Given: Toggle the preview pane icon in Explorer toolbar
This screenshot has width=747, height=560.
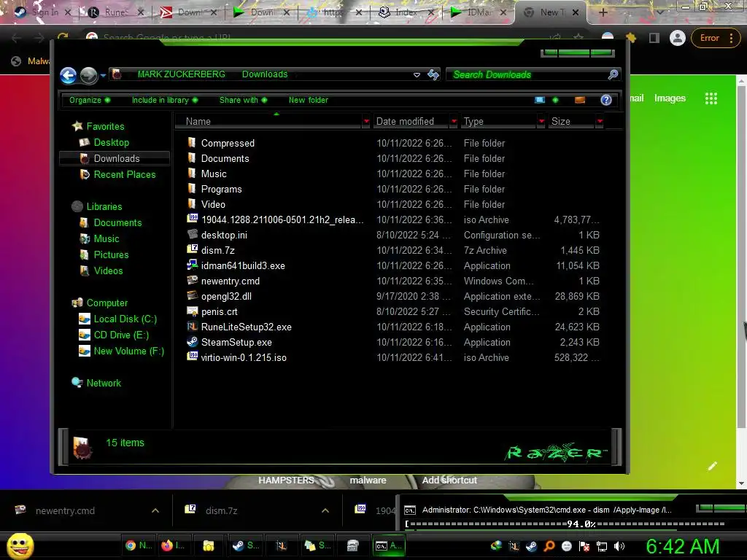Looking at the screenshot, I should tap(580, 100).
